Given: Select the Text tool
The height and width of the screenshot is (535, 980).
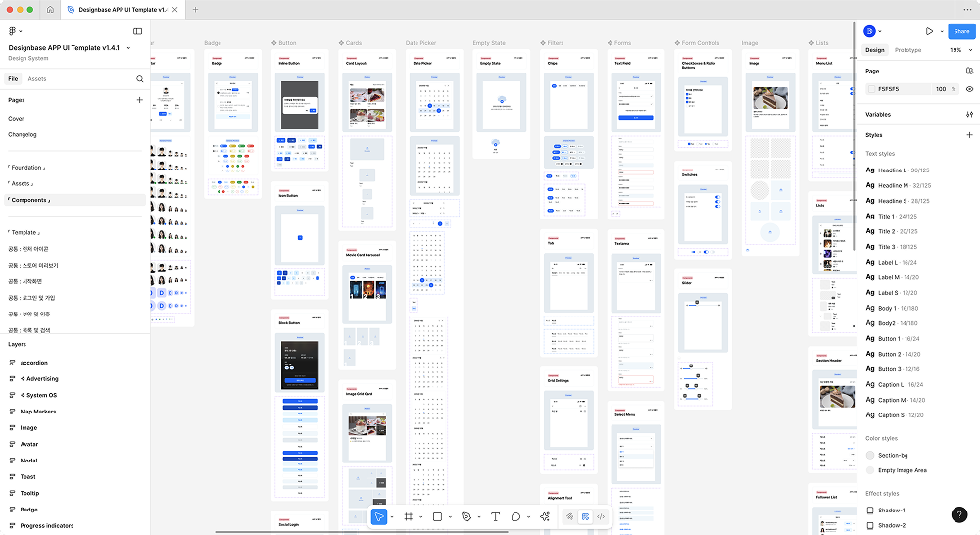Looking at the screenshot, I should pos(495,516).
